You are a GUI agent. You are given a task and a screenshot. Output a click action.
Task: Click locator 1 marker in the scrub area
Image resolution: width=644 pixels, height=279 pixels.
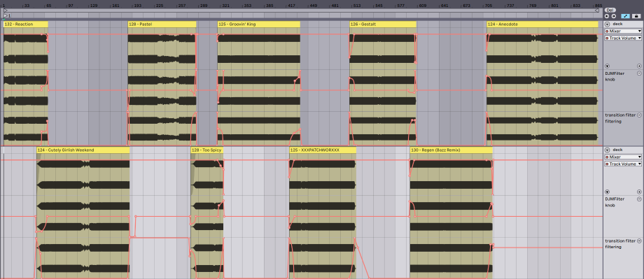(x=6, y=15)
